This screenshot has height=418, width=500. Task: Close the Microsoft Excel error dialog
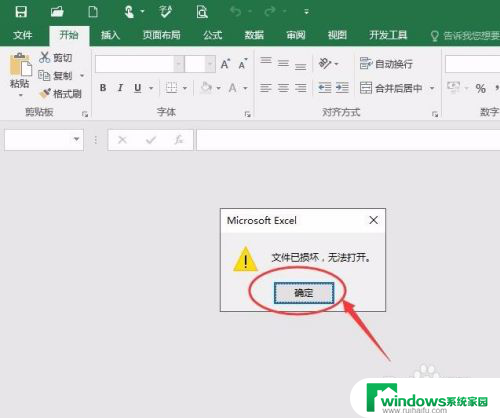coord(373,220)
